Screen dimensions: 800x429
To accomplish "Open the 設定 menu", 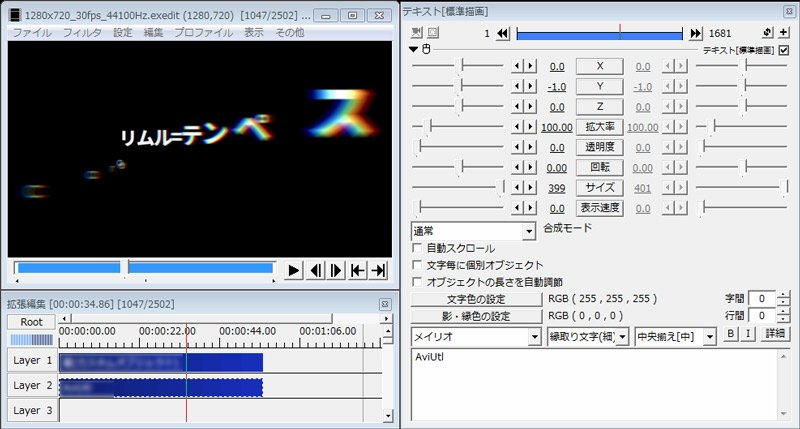I will tap(122, 33).
